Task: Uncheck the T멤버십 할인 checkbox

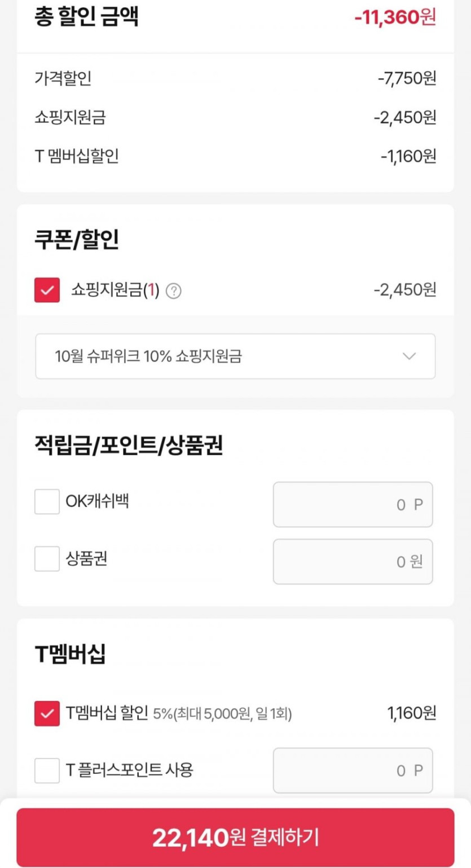Action: [47, 713]
